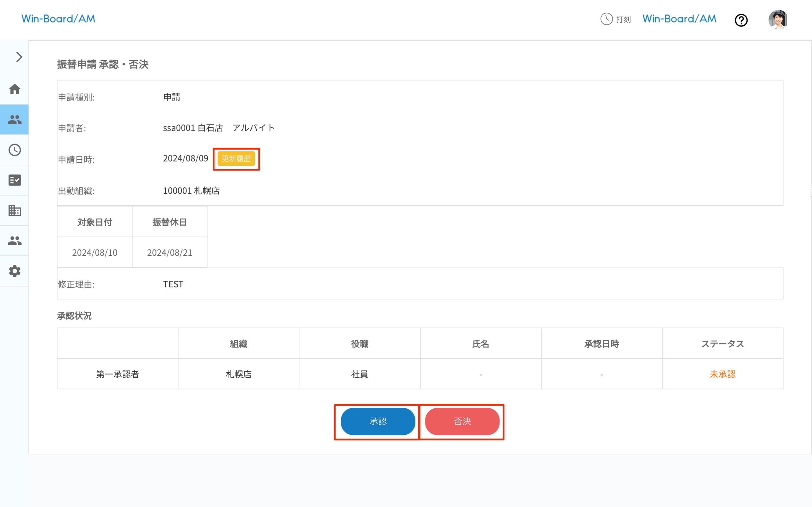This screenshot has width=812, height=507.
Task: Click the Win-Board/AM header text top right
Action: point(678,19)
